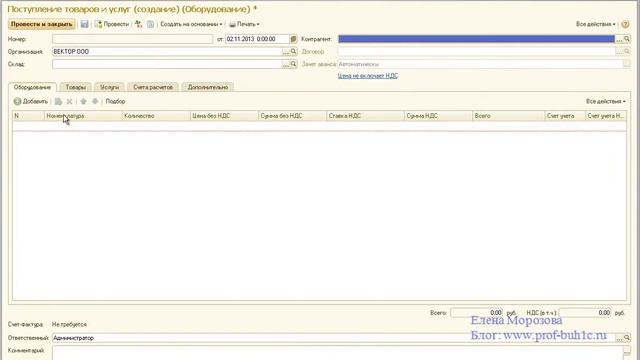
Task: Click the Всего total field 0,00
Action: tap(477, 313)
